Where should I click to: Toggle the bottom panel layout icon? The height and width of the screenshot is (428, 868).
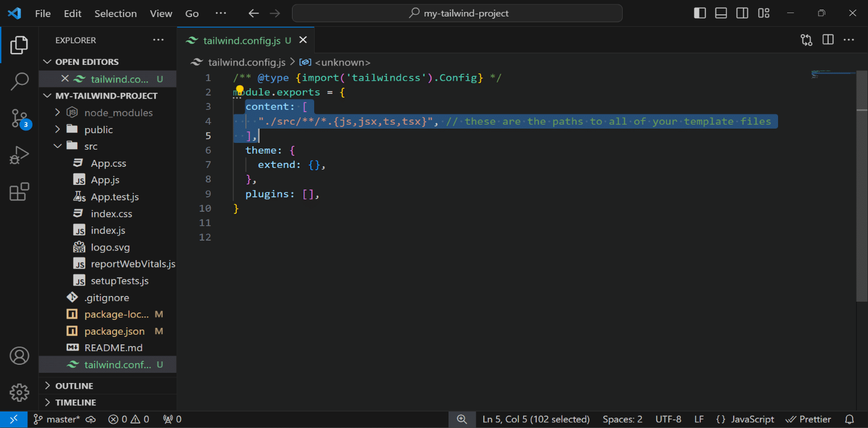[721, 13]
